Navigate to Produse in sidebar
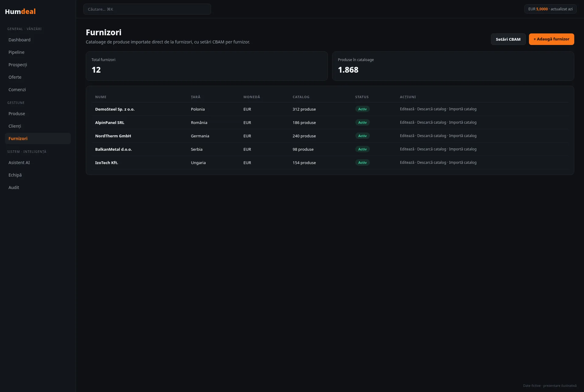The width and height of the screenshot is (584, 392). 38,114
